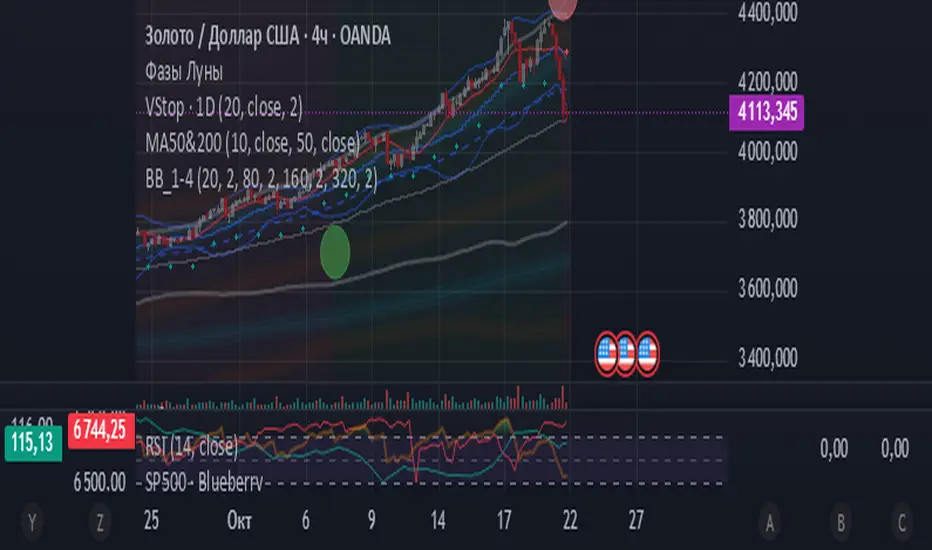Click date 6 on the time axis

click(x=306, y=521)
